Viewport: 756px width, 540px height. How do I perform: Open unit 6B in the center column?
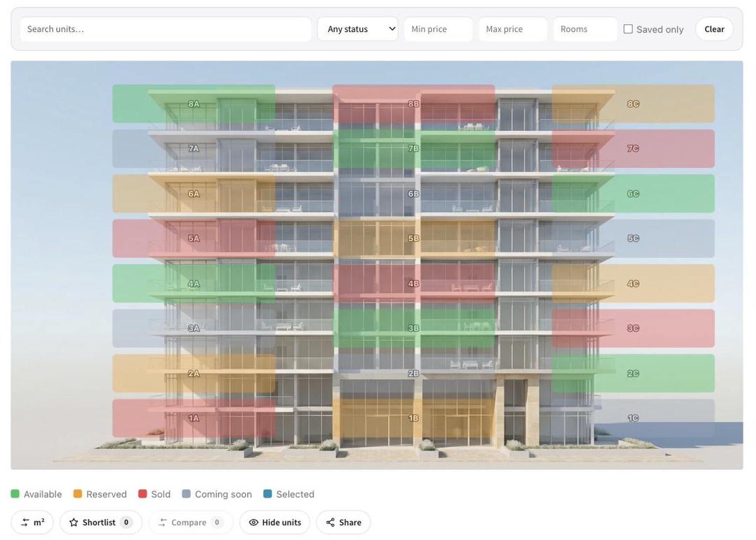[413, 194]
